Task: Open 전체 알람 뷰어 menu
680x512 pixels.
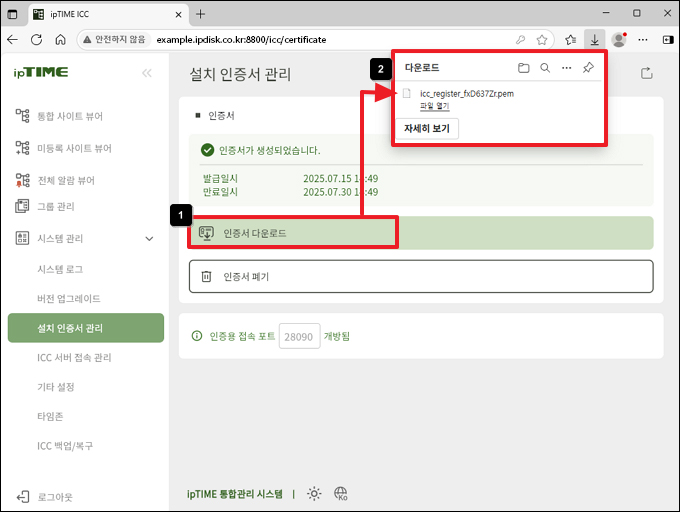Action: click(x=65, y=181)
